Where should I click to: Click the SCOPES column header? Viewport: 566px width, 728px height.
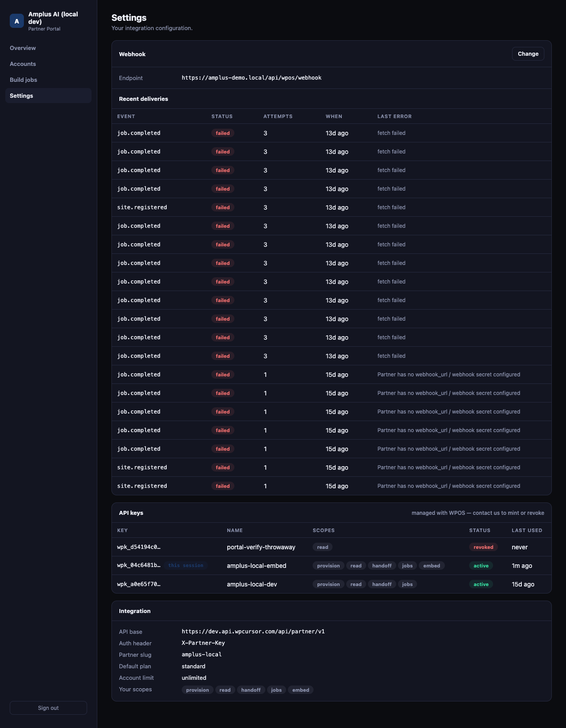click(324, 530)
